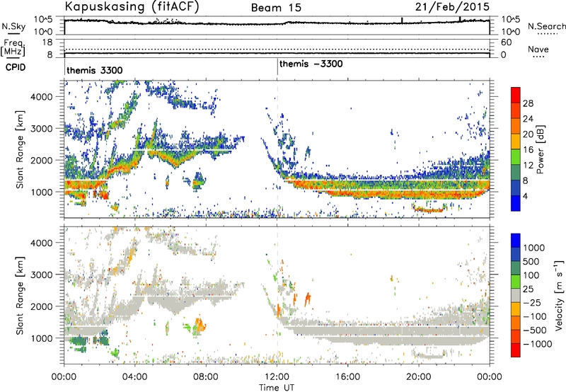Viewport: 566px width, 392px height.
Task: Click the 18 tick on frequency axis
Action: pos(47,42)
